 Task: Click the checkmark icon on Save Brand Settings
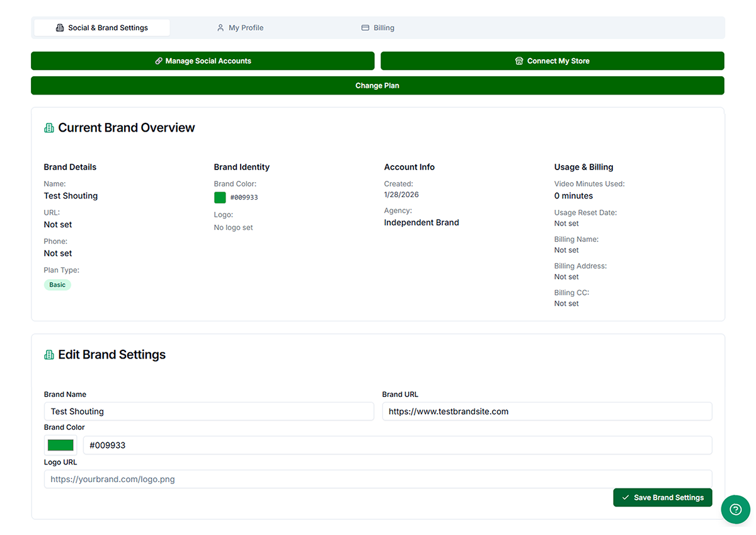click(x=624, y=497)
